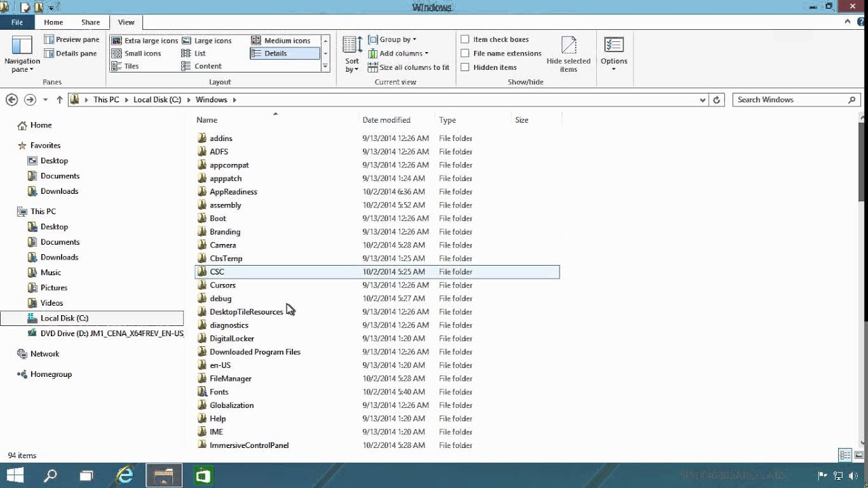Viewport: 868px width, 488px height.
Task: Select Videos under This PC
Action: click(x=52, y=303)
